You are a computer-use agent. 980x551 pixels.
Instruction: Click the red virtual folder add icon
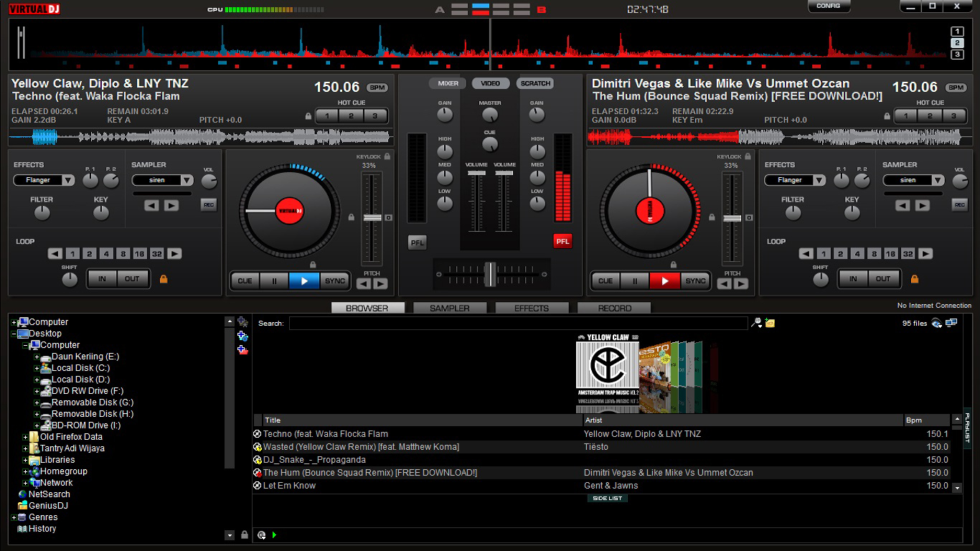click(x=242, y=349)
